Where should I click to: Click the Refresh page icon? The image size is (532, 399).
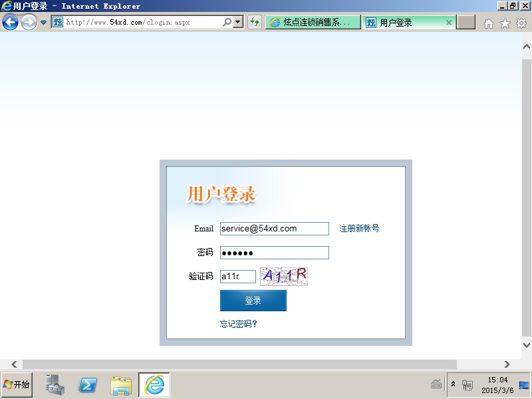tap(254, 23)
